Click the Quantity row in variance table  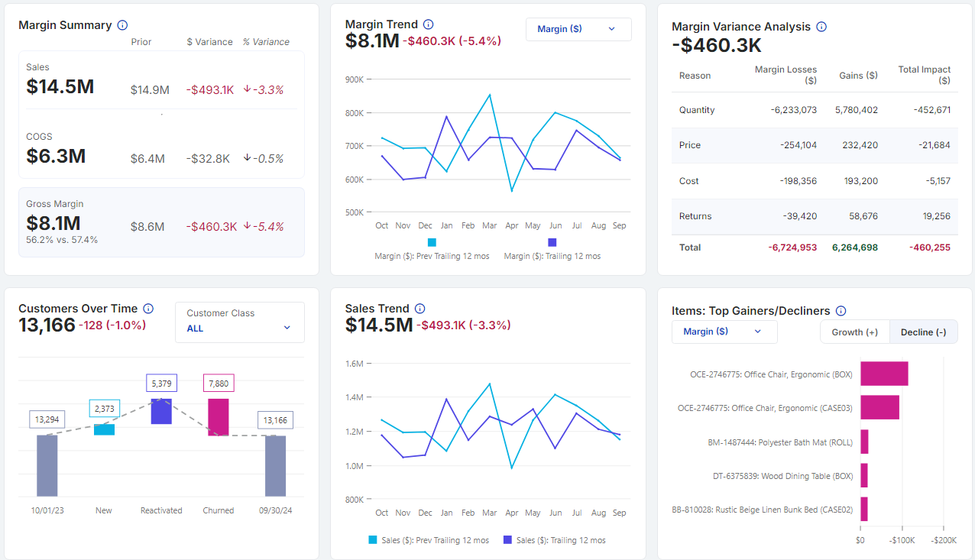click(x=814, y=110)
